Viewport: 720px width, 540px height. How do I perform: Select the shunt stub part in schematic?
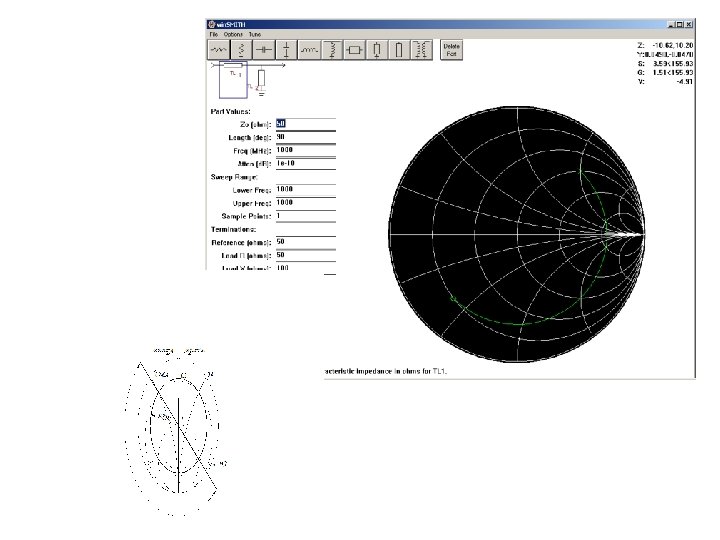261,81
